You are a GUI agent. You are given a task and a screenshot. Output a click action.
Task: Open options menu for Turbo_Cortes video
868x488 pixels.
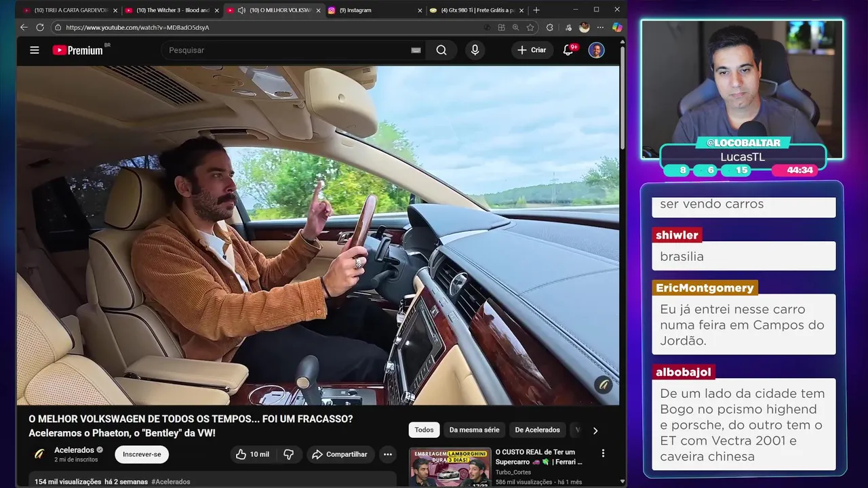click(x=603, y=453)
